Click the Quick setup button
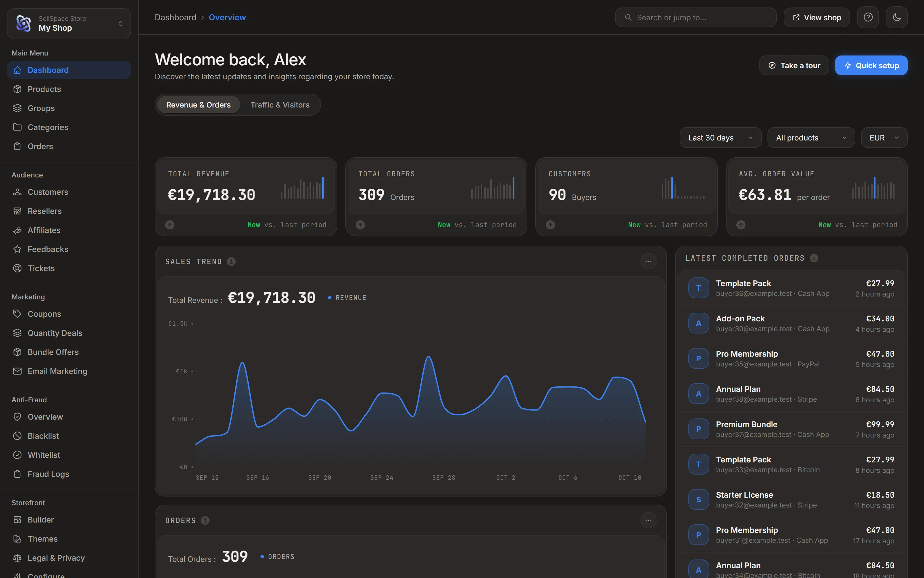The height and width of the screenshot is (578, 924). click(871, 65)
